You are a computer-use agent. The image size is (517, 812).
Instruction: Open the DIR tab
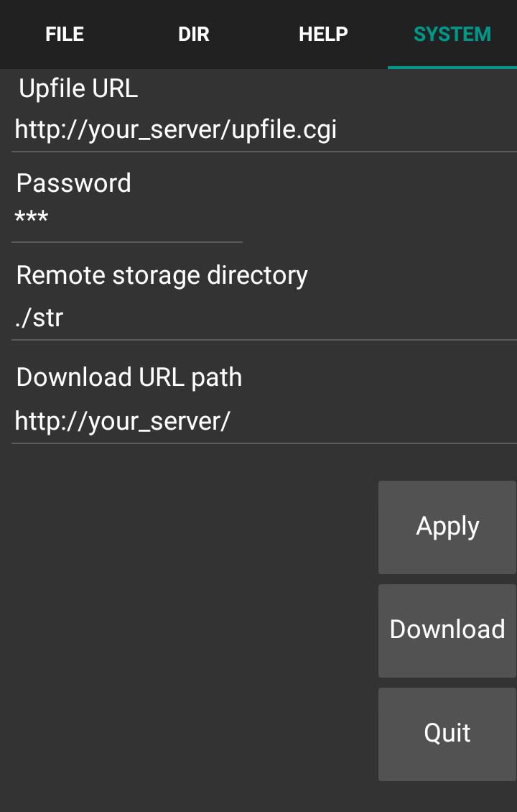194,34
